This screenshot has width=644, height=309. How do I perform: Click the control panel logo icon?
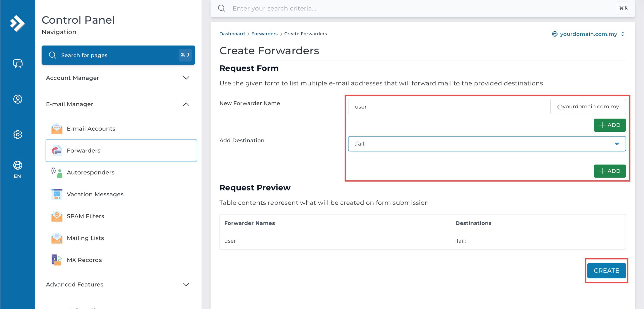click(x=17, y=23)
